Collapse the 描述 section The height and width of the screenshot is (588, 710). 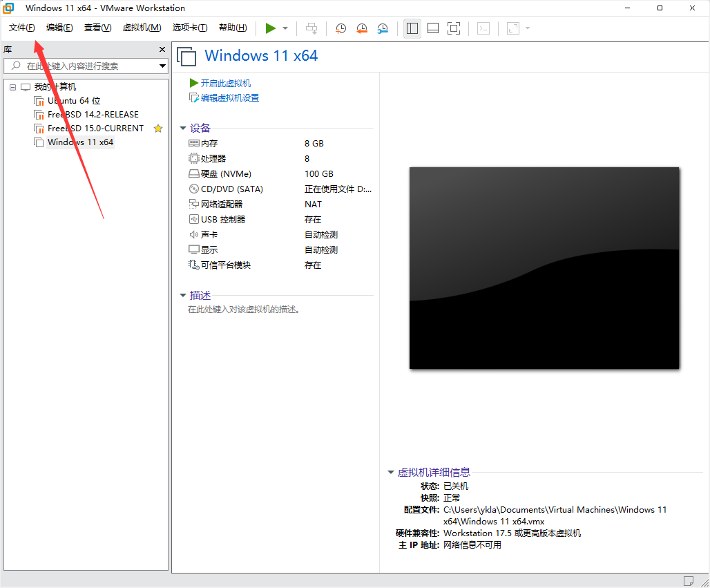(183, 295)
